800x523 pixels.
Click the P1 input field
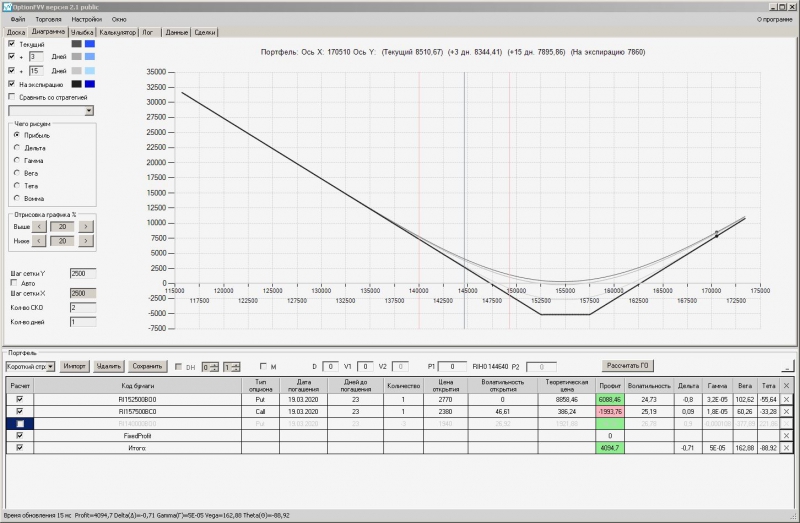pos(452,366)
